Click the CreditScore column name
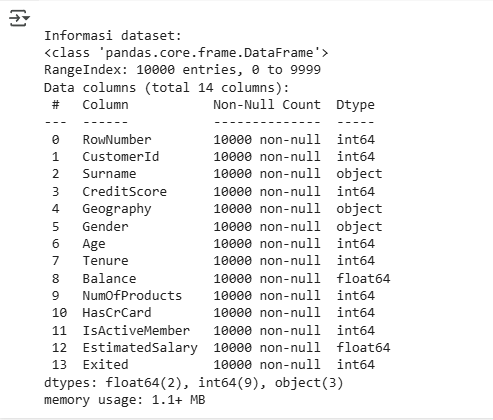493x420 pixels. pyautogui.click(x=125, y=191)
